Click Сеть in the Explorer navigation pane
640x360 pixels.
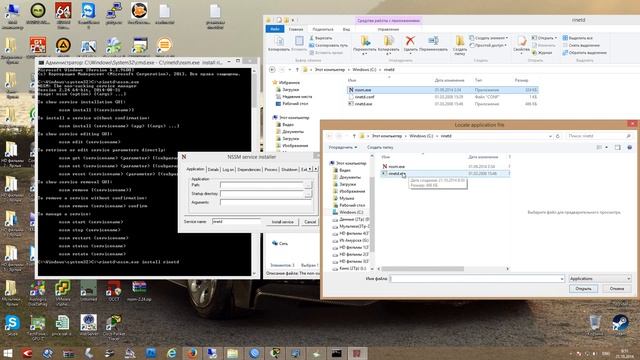(x=280, y=243)
